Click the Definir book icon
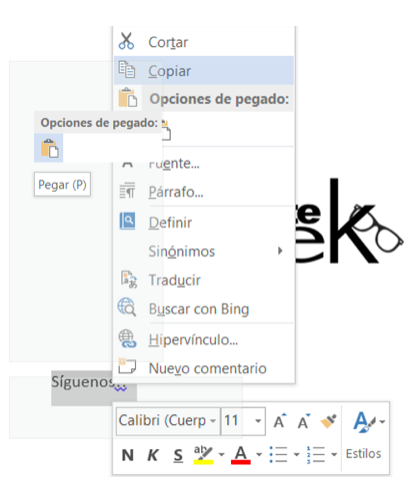The image size is (405, 477). [127, 221]
